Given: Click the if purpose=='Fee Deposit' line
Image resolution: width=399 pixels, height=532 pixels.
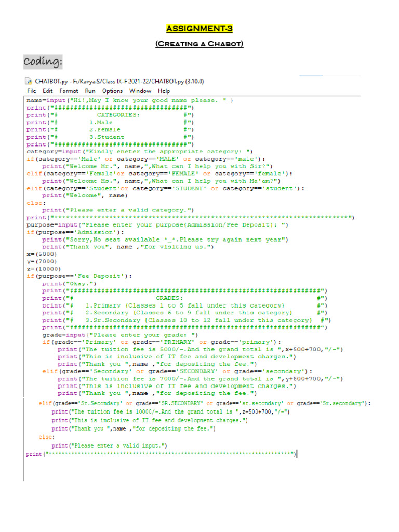Looking at the screenshot, I should (79, 276).
